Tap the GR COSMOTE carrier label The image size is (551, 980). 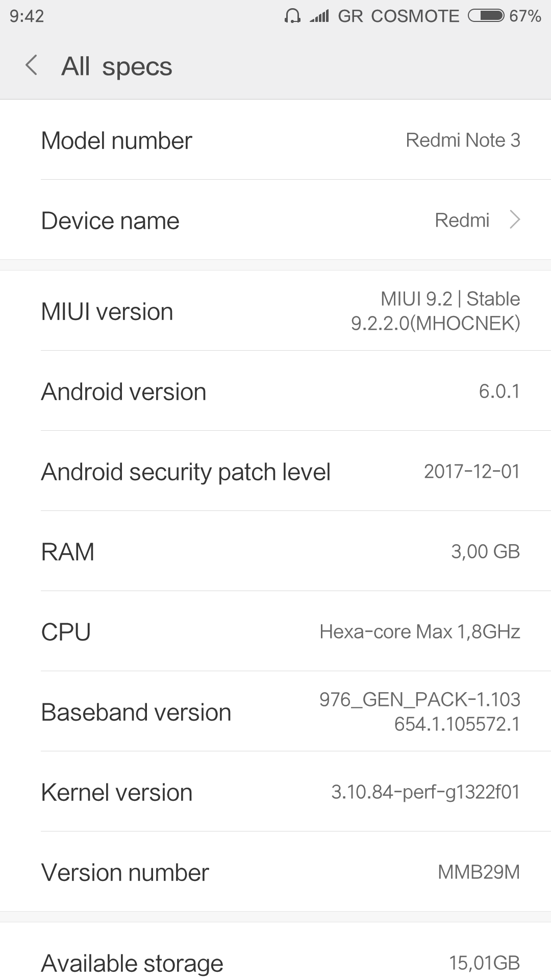pyautogui.click(x=398, y=16)
